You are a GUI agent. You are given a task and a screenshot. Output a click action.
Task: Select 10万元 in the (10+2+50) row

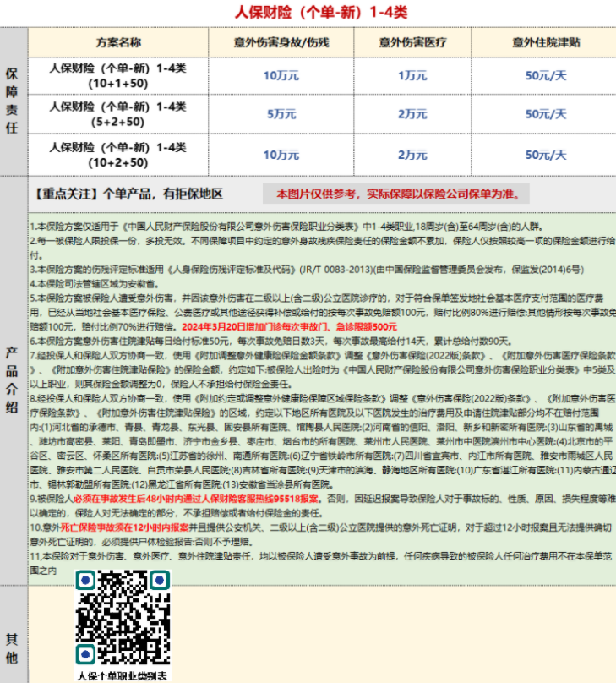pyautogui.click(x=281, y=155)
